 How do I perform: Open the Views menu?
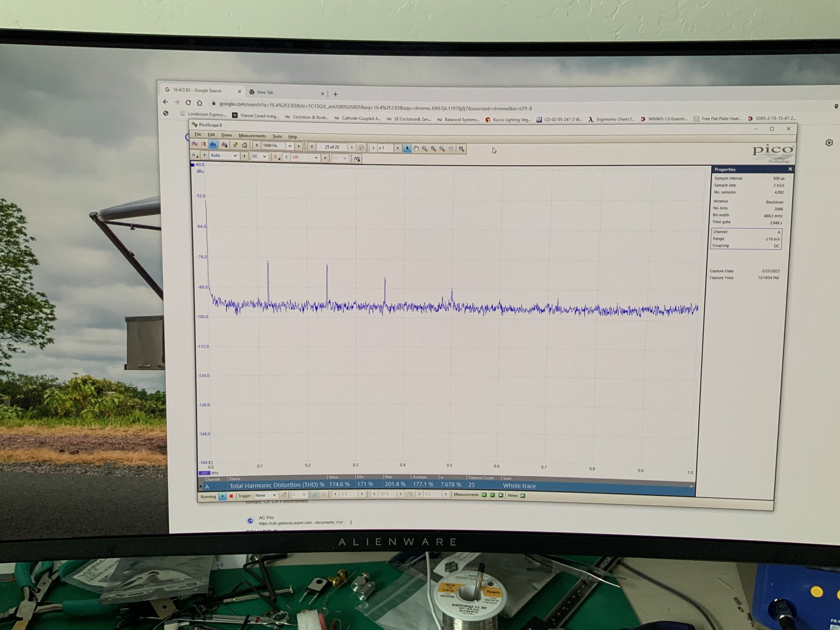tap(227, 135)
